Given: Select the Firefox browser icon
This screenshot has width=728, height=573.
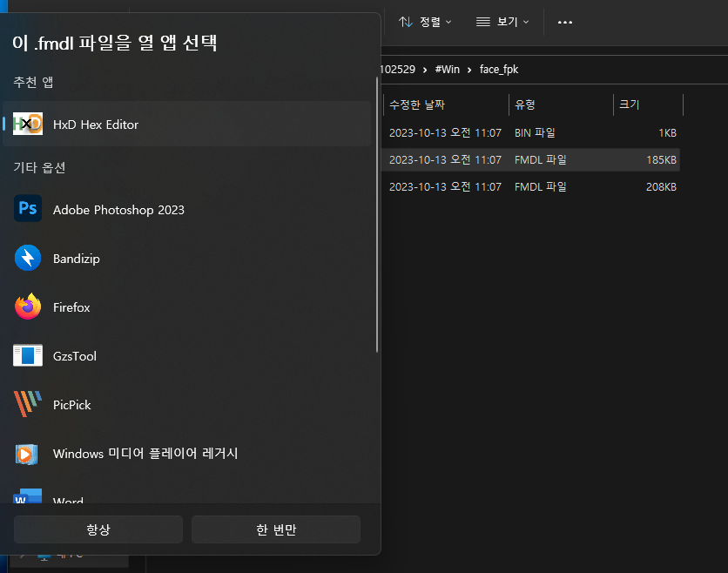Looking at the screenshot, I should click(28, 307).
